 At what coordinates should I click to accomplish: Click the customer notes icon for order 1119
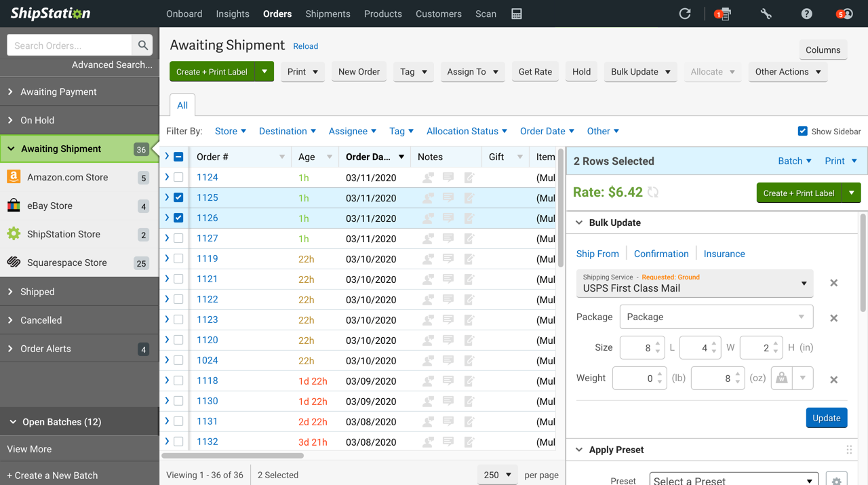click(428, 259)
